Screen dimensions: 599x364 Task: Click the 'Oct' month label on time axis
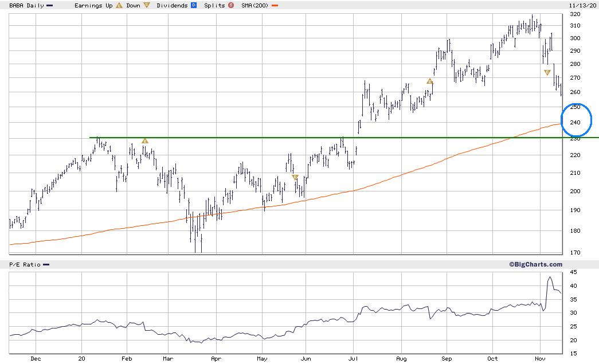[x=492, y=359]
